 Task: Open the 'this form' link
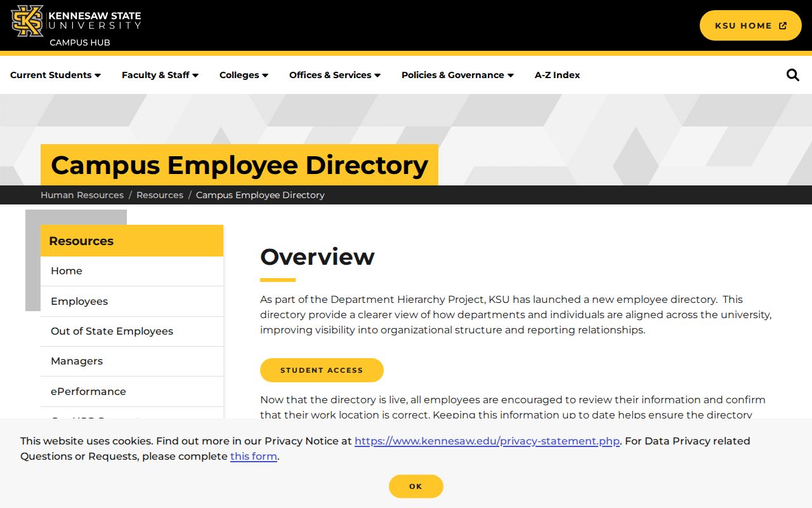tap(254, 456)
